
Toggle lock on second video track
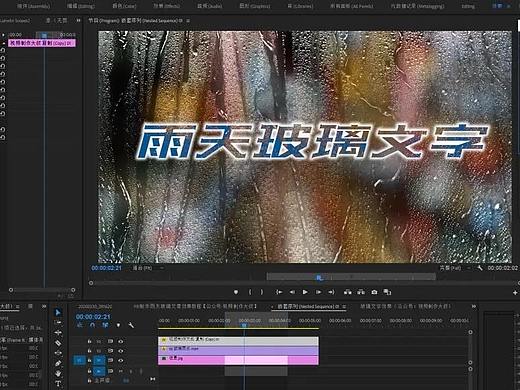point(89,351)
